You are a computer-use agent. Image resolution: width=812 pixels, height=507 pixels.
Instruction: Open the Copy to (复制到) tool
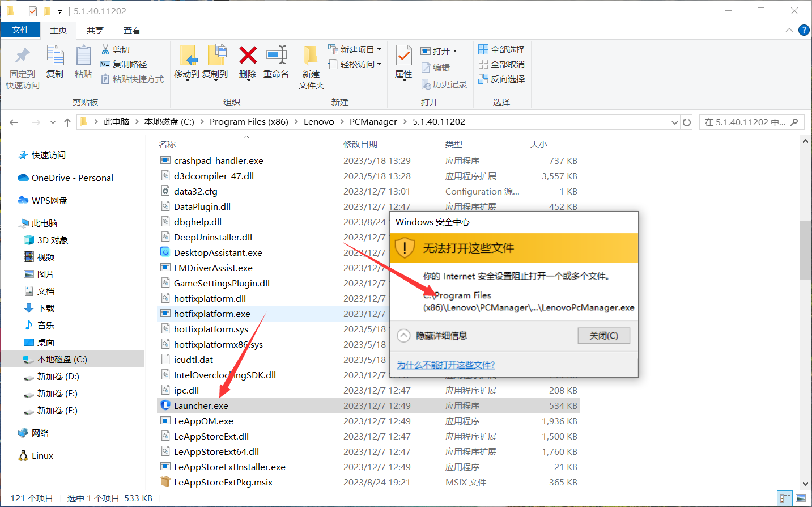(215, 62)
